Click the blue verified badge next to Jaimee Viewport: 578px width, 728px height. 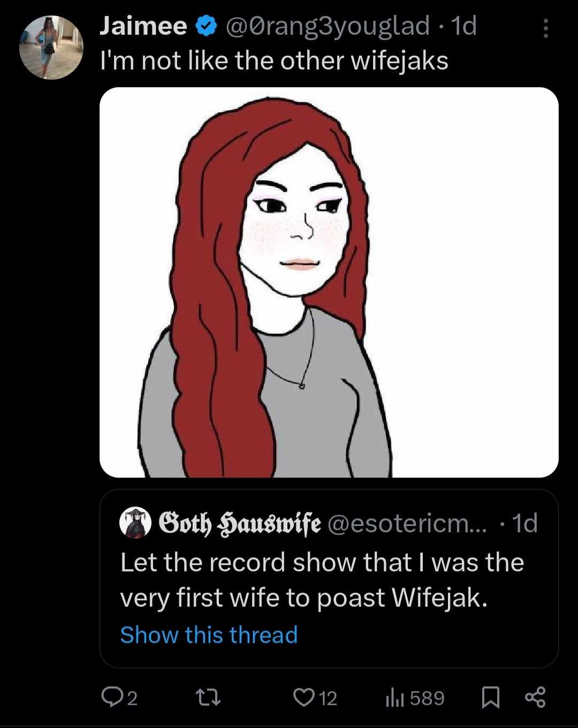point(205,25)
